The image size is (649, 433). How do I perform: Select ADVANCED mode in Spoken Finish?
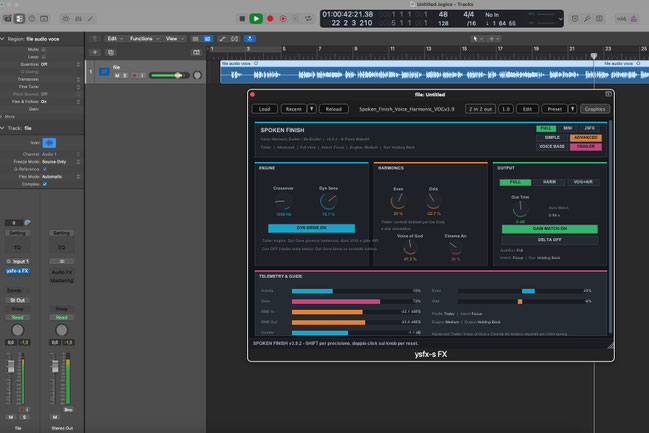click(x=586, y=137)
